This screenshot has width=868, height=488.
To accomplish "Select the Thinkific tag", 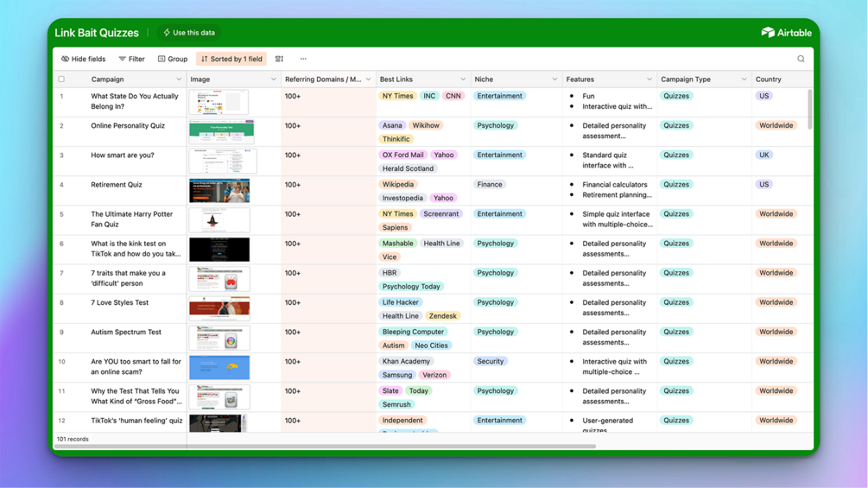I will coord(396,139).
